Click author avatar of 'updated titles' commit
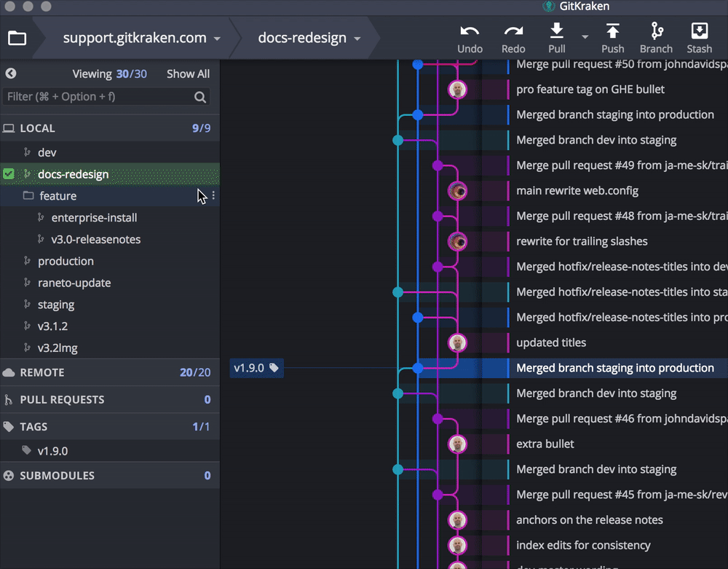The width and height of the screenshot is (728, 569). point(457,343)
